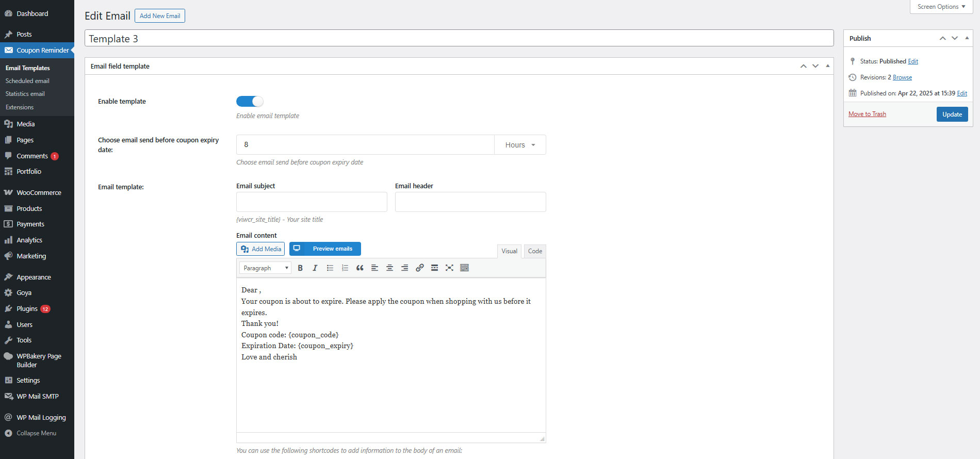Open the Screen Options panel
This screenshot has height=459, width=980.
pyautogui.click(x=941, y=7)
